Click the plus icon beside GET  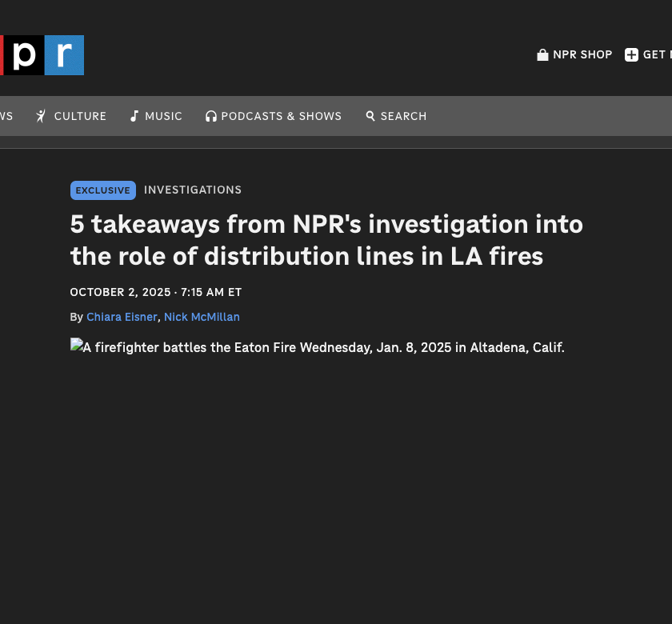[631, 55]
